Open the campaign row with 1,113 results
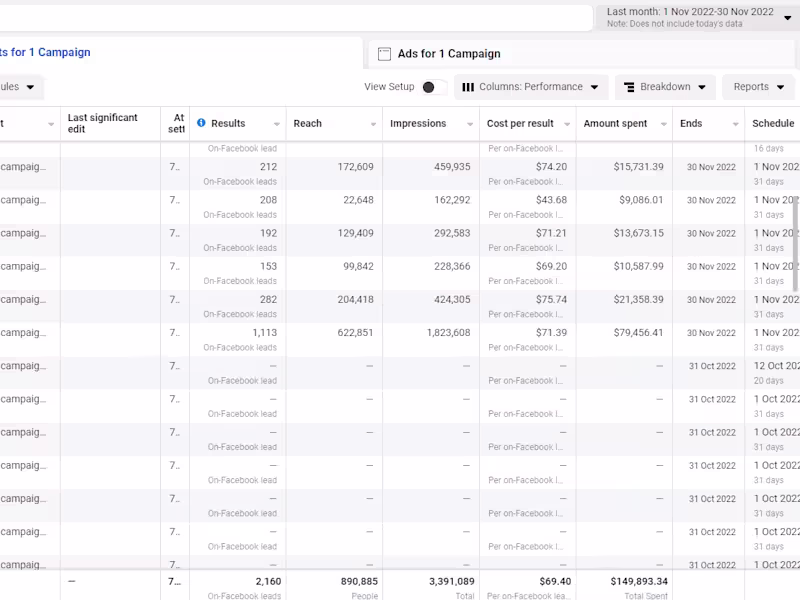The image size is (800, 600). tap(22, 333)
